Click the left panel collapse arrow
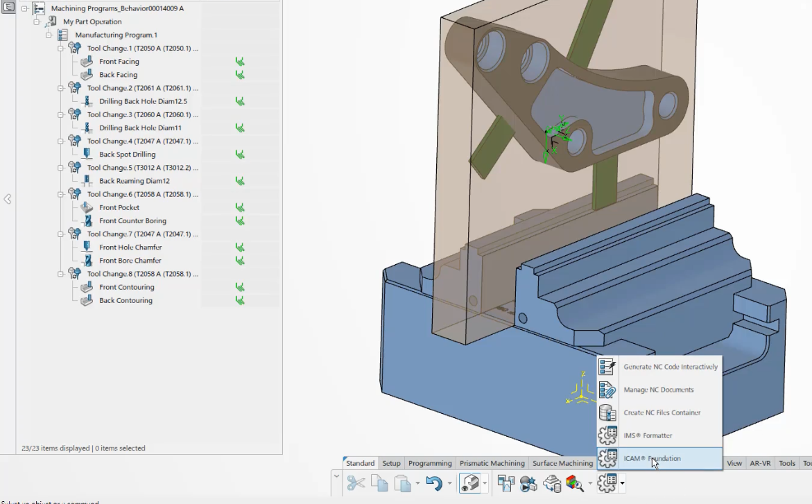This screenshot has width=812, height=504. click(x=8, y=199)
